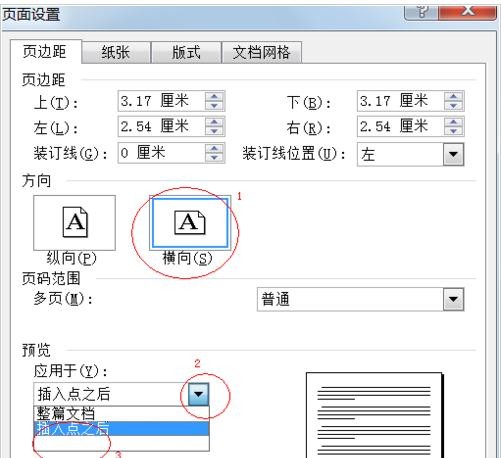Click the page preview thumbnail
Image resolution: width=501 pixels, height=458 pixels.
[374, 415]
